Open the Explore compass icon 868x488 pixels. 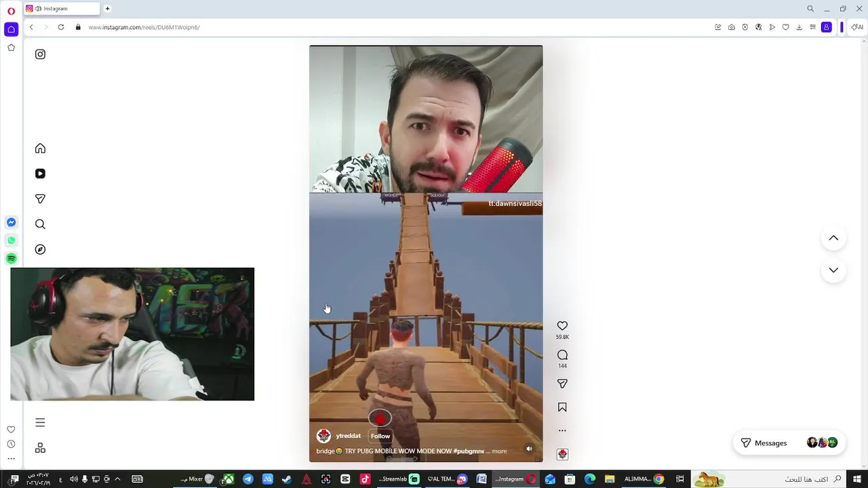pos(40,249)
